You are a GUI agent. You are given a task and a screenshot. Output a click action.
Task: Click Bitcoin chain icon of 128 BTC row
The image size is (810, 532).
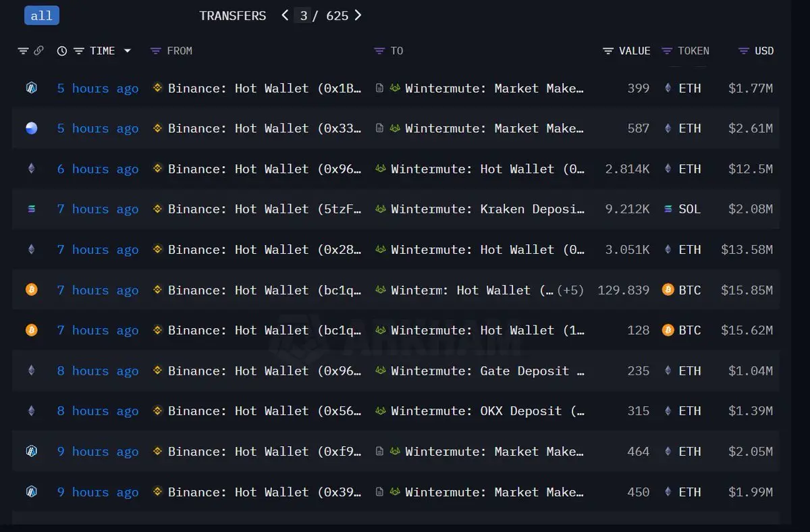tap(31, 330)
